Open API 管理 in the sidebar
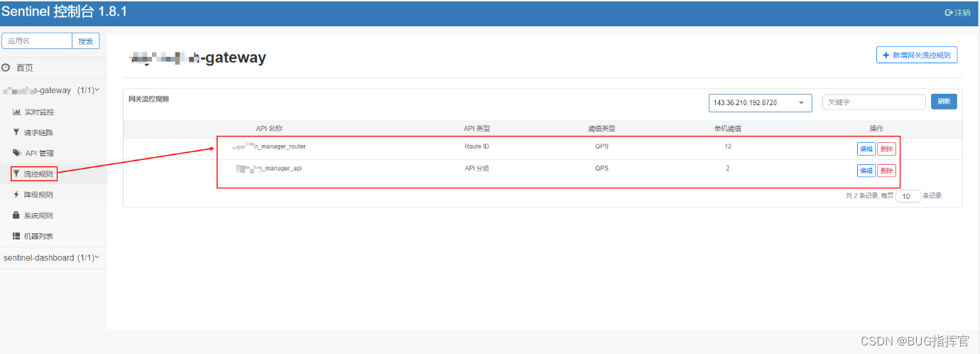 point(40,153)
